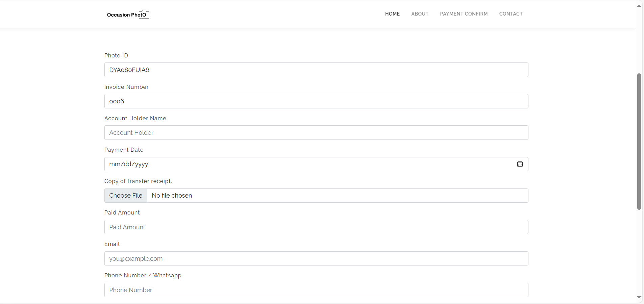
Task: Select the Phone Number input box
Action: point(316,290)
